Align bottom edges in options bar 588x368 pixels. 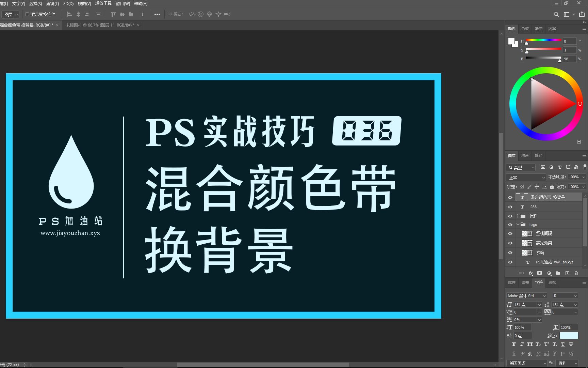tap(131, 14)
